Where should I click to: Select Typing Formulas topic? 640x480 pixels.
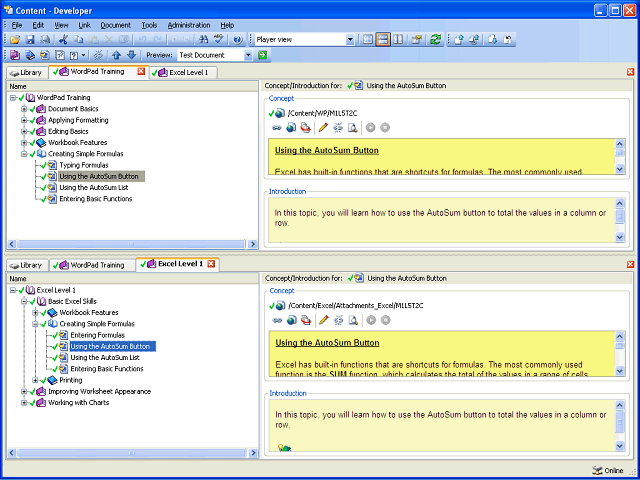click(84, 165)
